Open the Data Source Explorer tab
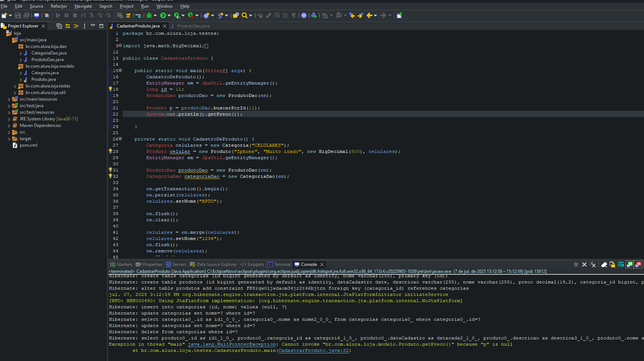644x361 pixels. tap(214, 264)
